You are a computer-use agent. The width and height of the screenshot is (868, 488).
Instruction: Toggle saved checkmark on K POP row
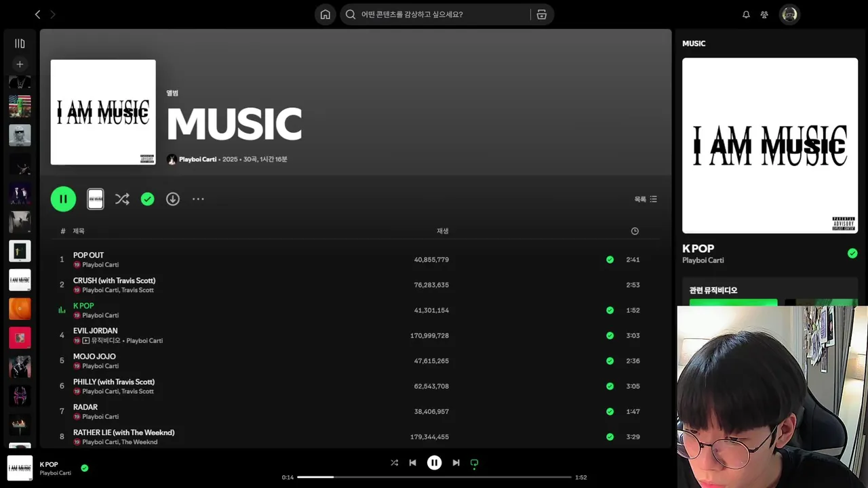click(610, 310)
